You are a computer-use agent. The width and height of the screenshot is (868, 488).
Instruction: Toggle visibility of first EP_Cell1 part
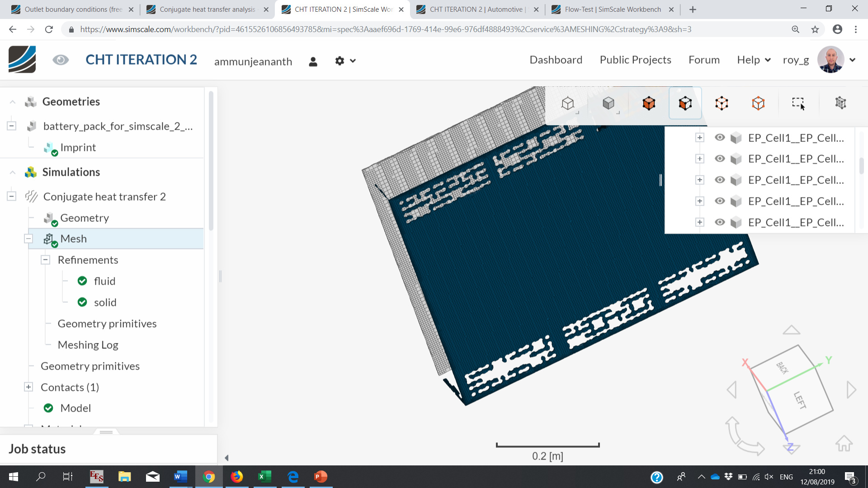720,138
